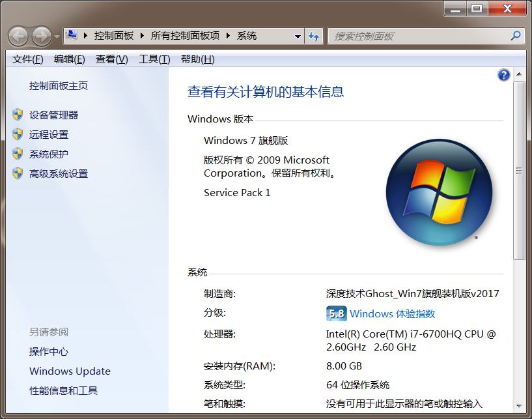Viewport: 532px width, 419px height.
Task: Click the vertical scrollbar thumb
Action: pyautogui.click(x=519, y=171)
